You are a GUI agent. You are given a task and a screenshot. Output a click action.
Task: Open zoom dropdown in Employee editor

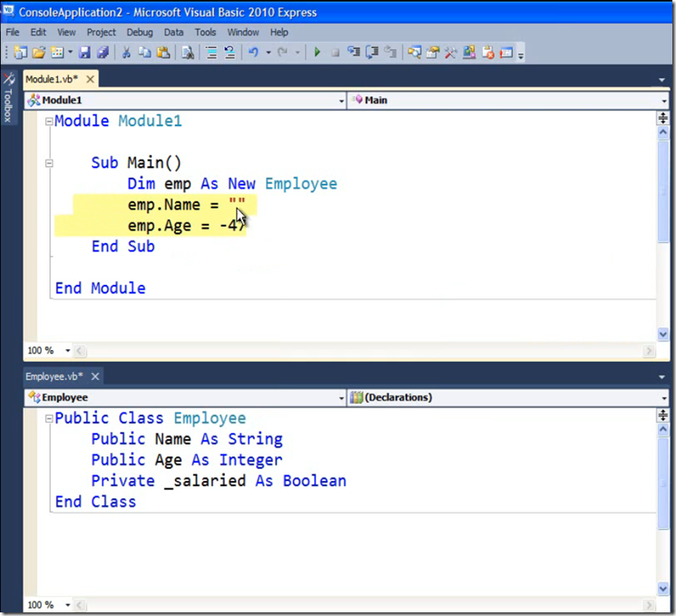point(67,605)
